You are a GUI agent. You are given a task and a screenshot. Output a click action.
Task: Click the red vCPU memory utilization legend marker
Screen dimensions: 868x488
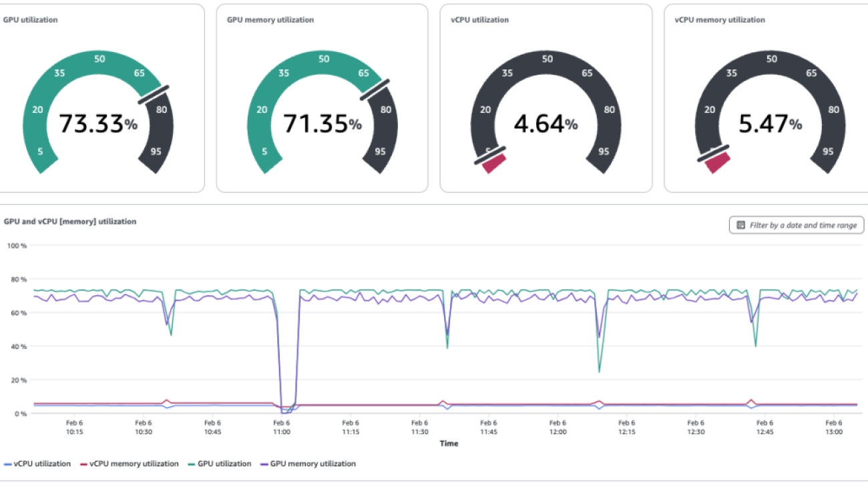pos(83,464)
